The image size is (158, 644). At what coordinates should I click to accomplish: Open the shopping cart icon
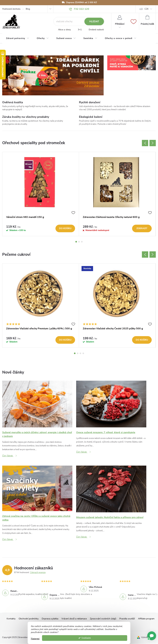coord(147,18)
